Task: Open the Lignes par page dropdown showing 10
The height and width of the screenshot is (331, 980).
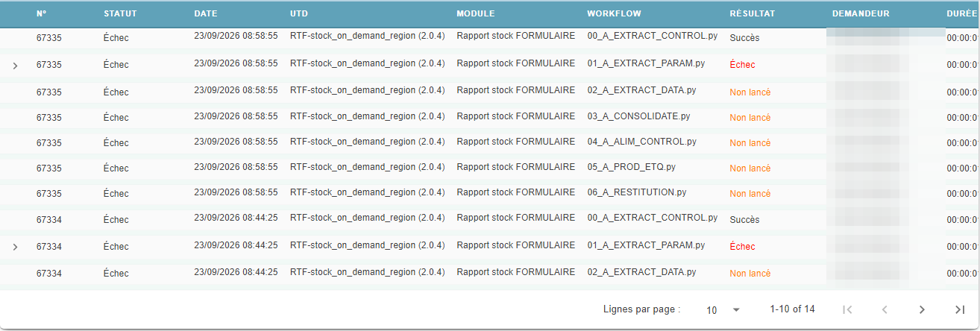Action: tap(723, 309)
